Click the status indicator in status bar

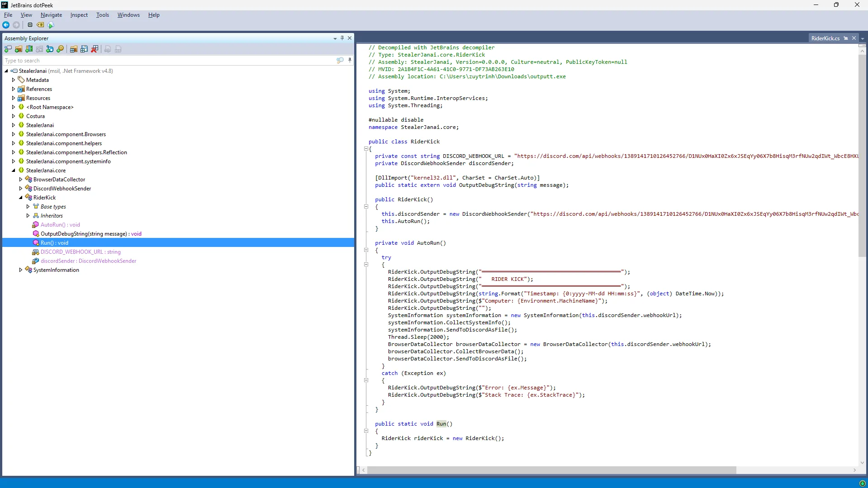tap(862, 483)
